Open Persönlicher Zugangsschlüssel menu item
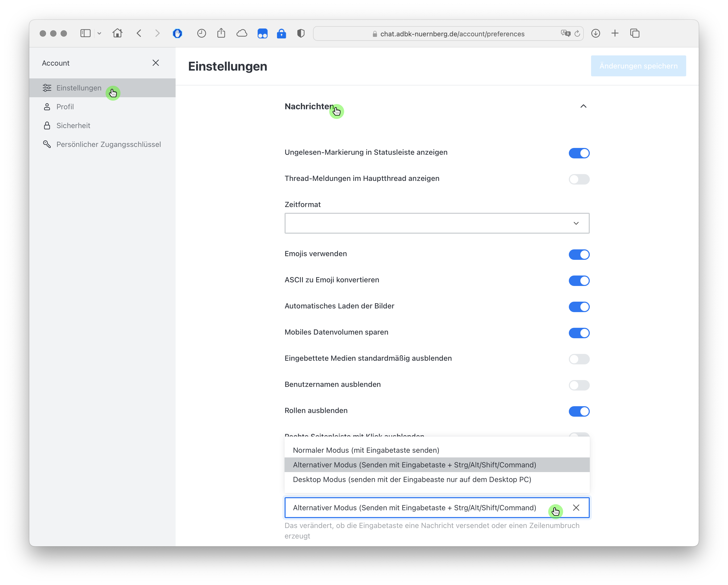The image size is (728, 585). [102, 145]
